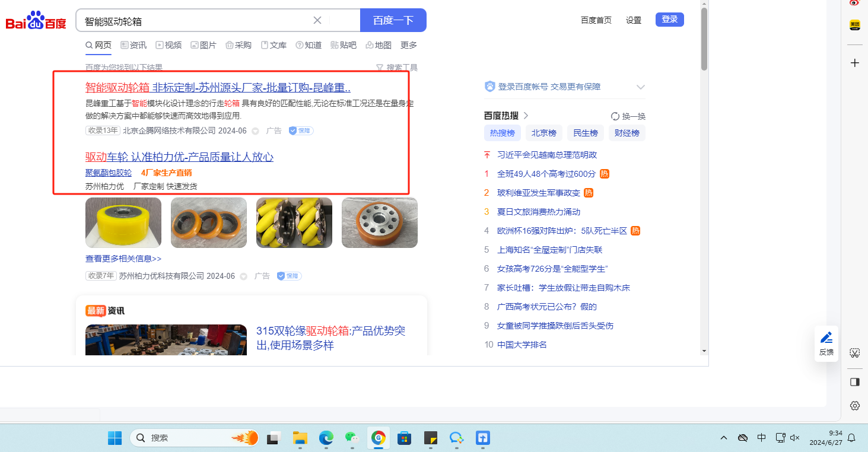868x452 pixels.
Task: Click the 北京企腾网络技术有限公司 advertiser name
Action: (x=169, y=130)
